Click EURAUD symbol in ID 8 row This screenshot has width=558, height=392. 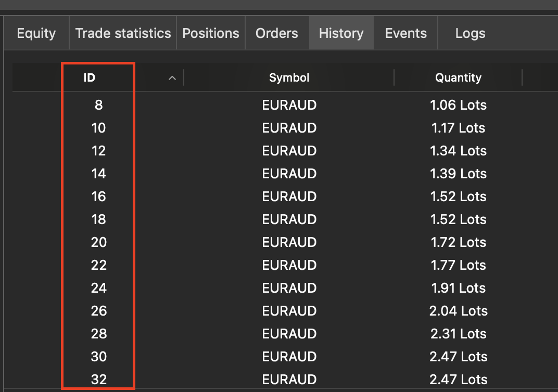289,105
